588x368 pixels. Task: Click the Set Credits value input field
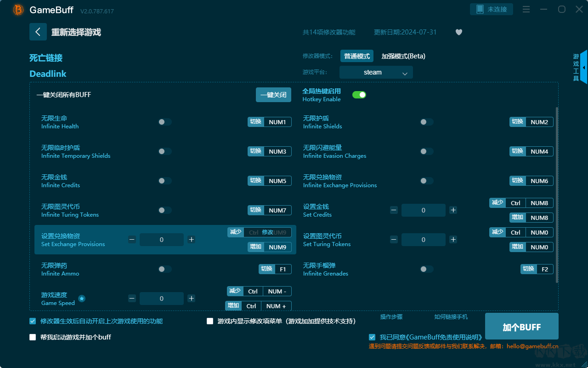click(424, 210)
